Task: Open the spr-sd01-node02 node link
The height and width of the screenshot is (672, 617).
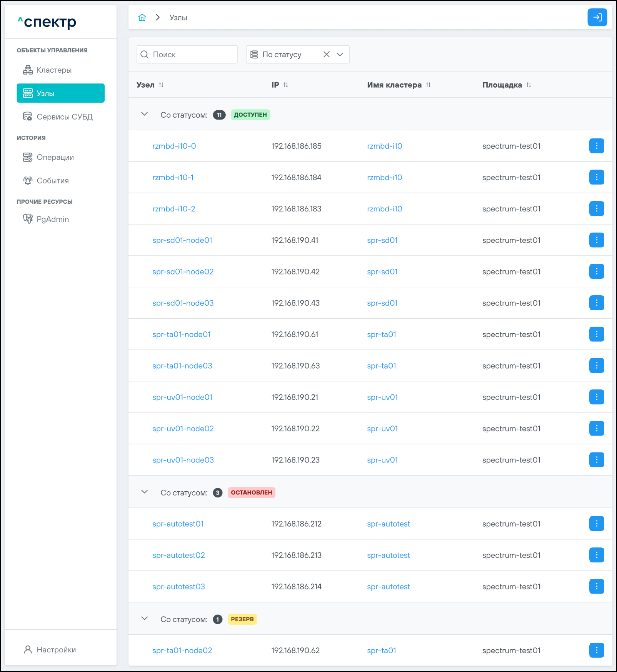Action: tap(183, 272)
